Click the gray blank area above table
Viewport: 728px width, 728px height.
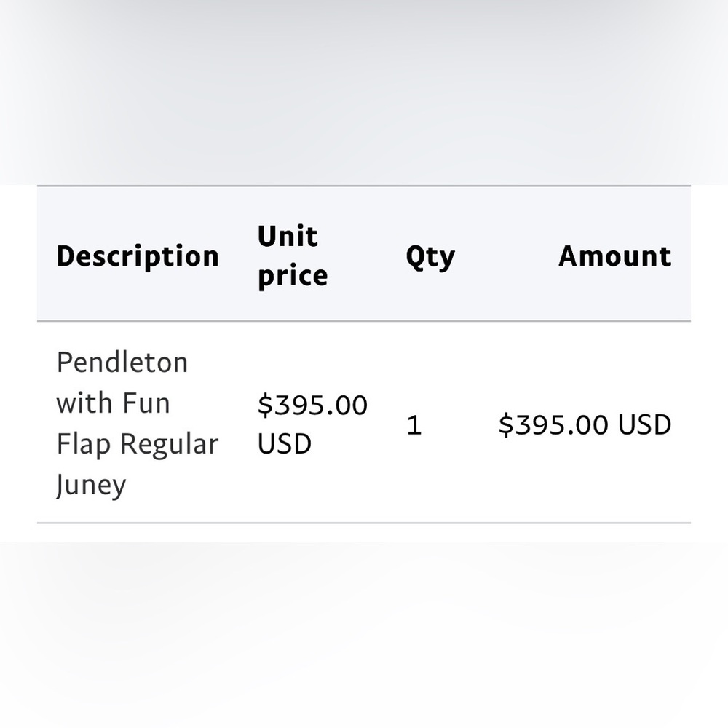[364, 93]
